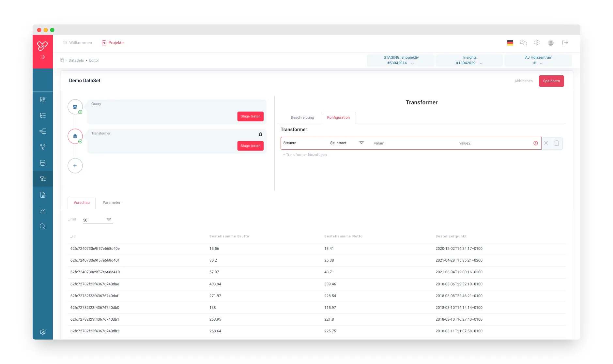Open the line chart icon in sidebar
Screen dimensions: 613x364
click(x=43, y=210)
